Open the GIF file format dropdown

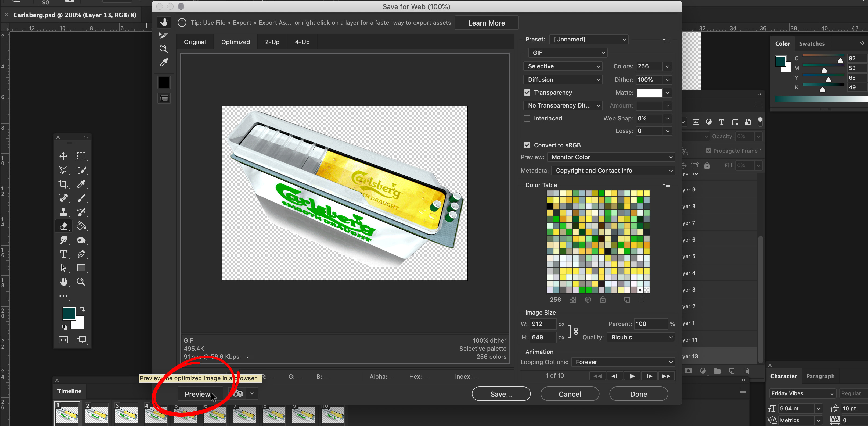(x=568, y=53)
